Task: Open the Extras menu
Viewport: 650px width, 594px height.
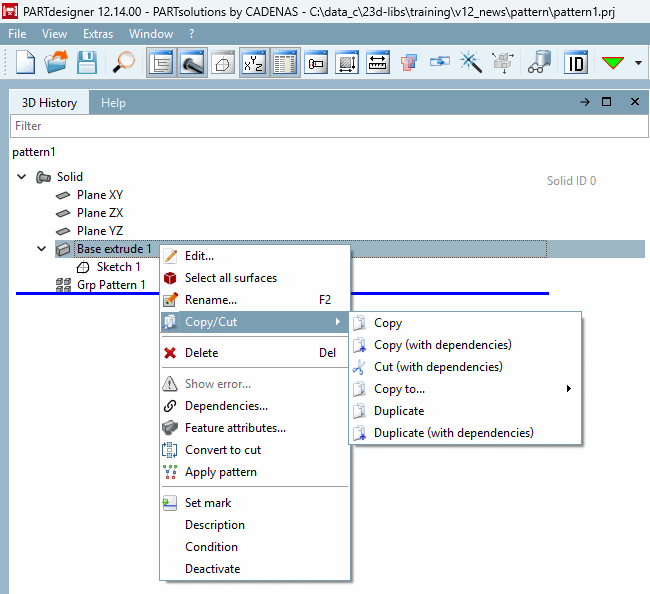Action: click(x=98, y=34)
